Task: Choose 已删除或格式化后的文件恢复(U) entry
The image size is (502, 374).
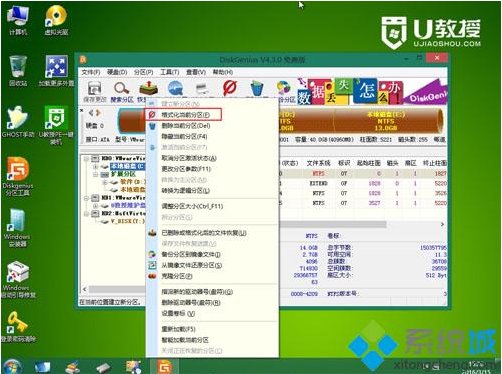Action: [x=212, y=233]
